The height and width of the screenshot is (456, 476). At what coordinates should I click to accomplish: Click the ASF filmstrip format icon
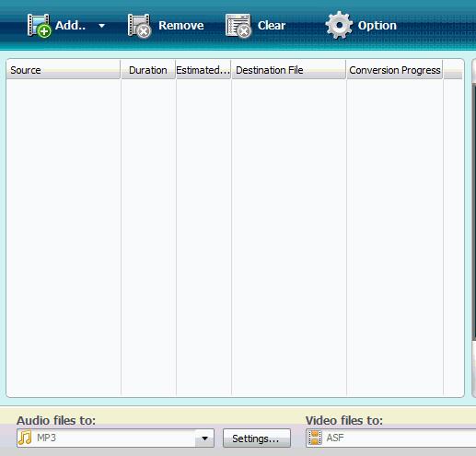[x=315, y=438]
